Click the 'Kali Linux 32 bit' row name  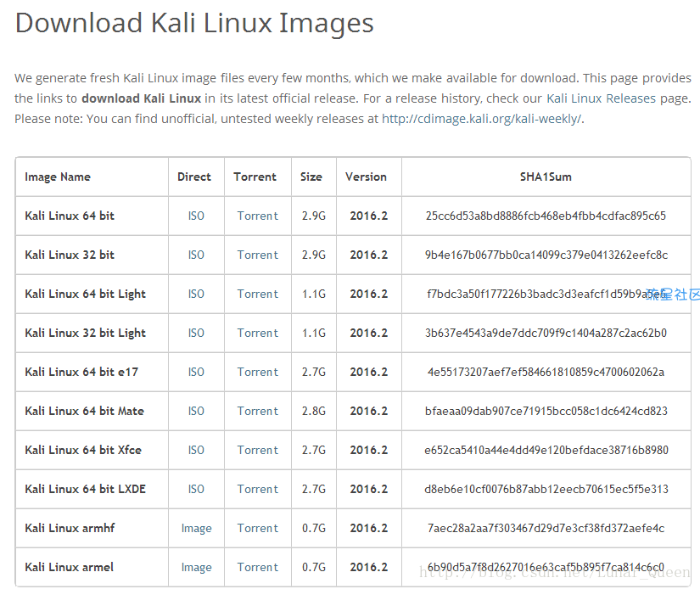tap(70, 255)
